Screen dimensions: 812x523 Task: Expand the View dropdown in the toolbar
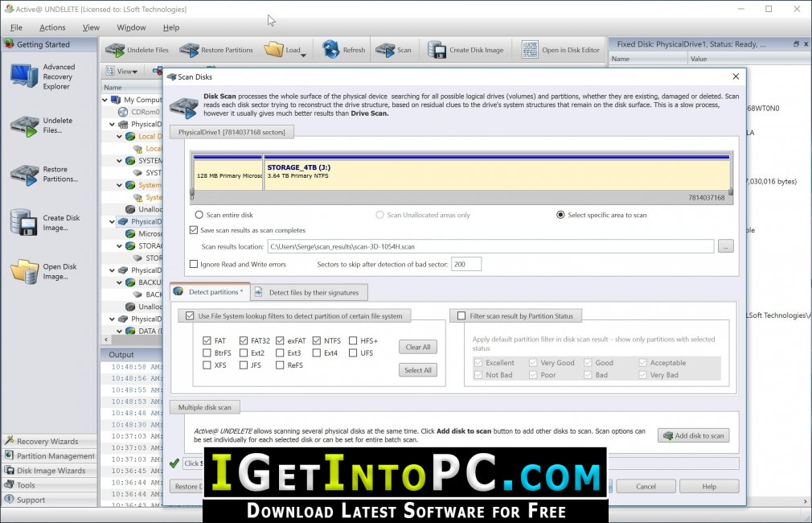122,71
